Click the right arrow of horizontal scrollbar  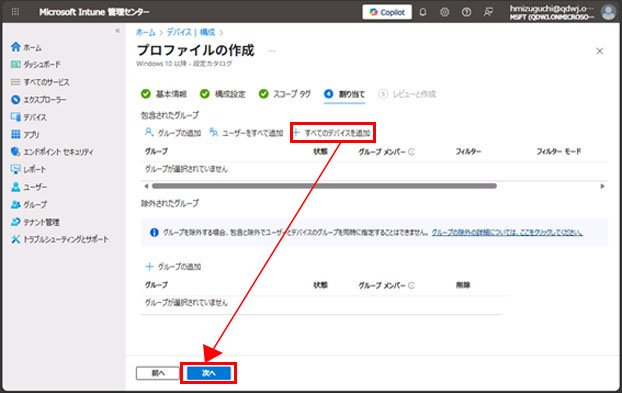[x=603, y=186]
